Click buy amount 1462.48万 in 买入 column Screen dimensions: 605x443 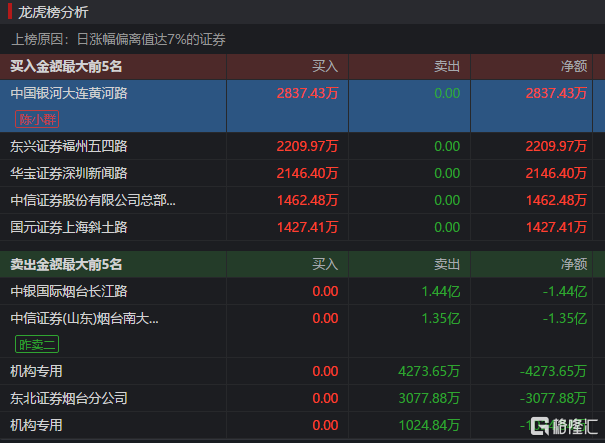click(x=308, y=200)
